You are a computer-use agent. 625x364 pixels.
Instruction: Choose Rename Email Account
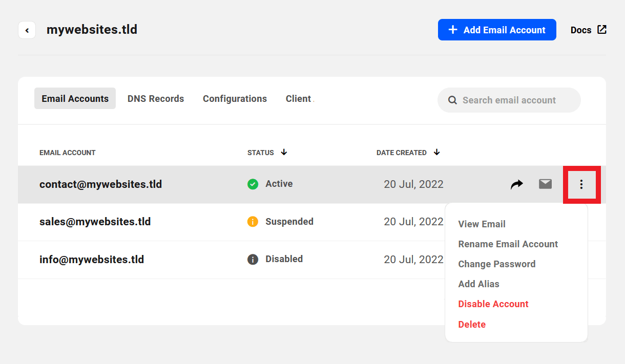[x=508, y=244]
